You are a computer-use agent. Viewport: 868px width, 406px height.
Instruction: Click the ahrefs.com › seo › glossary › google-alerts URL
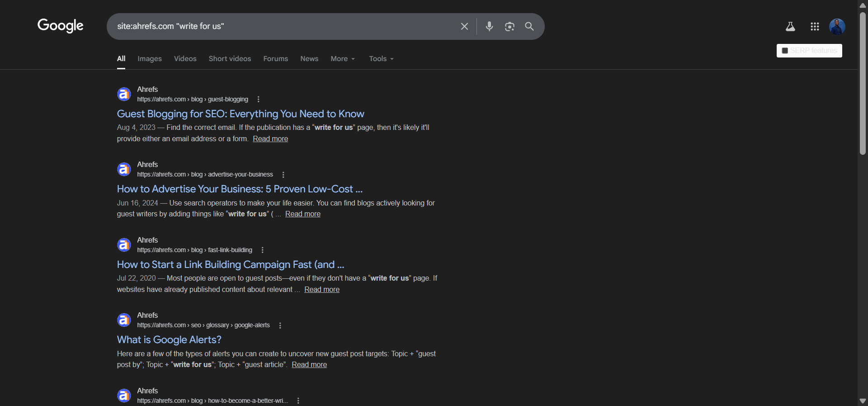(203, 325)
